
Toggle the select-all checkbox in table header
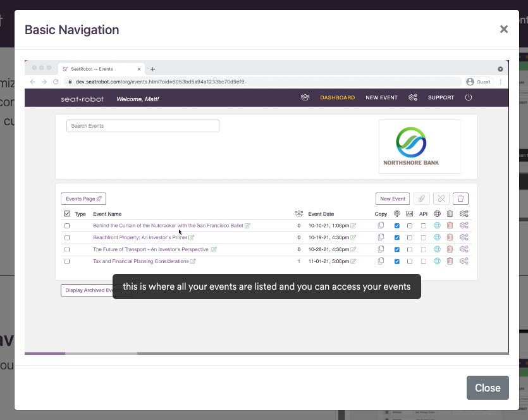(67, 214)
